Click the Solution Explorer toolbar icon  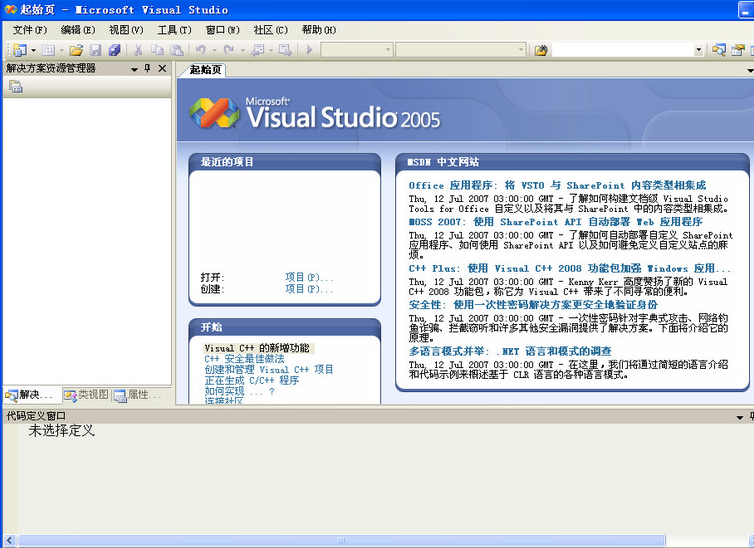click(719, 50)
